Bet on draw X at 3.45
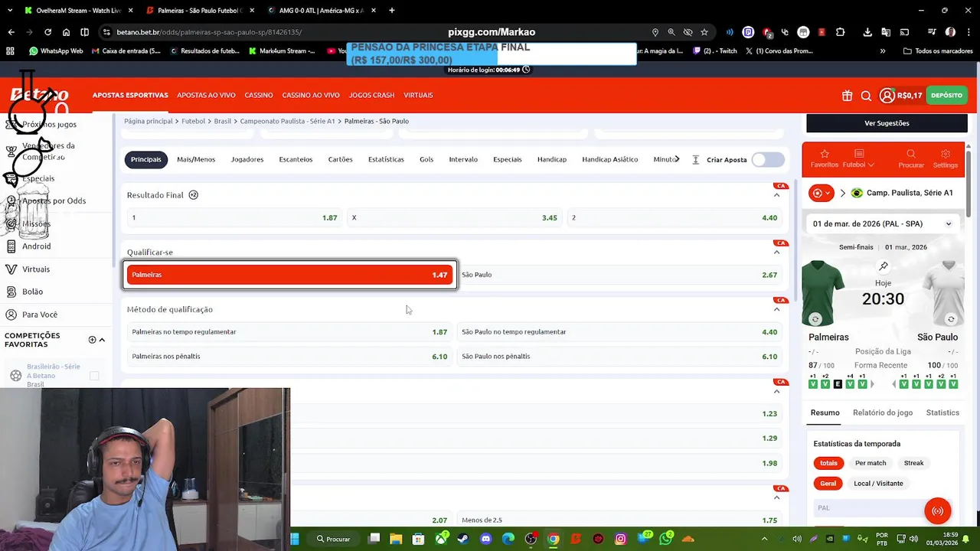980x551 pixels. point(454,218)
